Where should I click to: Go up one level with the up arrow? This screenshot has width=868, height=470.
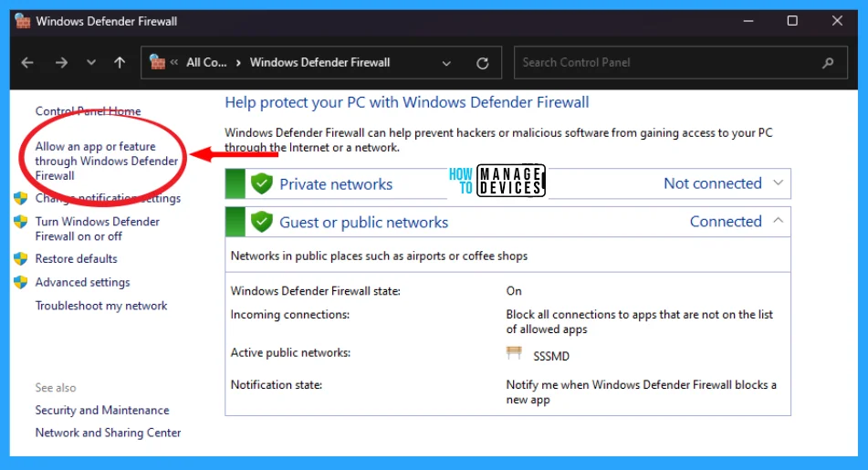(x=120, y=63)
